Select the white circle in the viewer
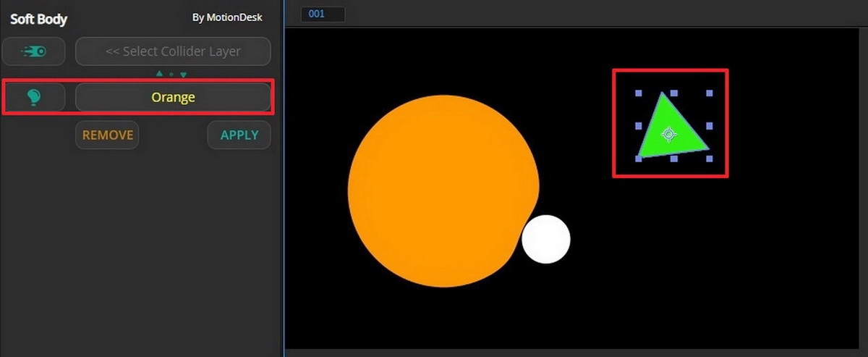Screen dimensions: 868x357 point(546,239)
